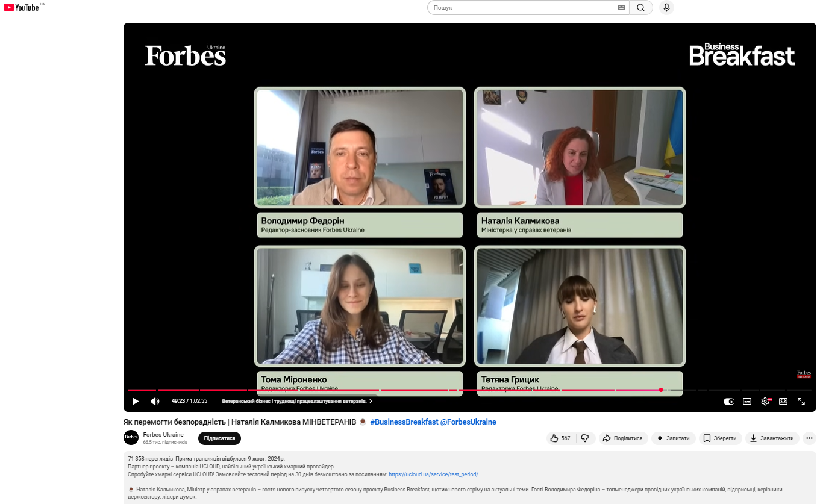The height and width of the screenshot is (504, 820).
Task: Open the YouTube home logo
Action: pyautogui.click(x=21, y=8)
